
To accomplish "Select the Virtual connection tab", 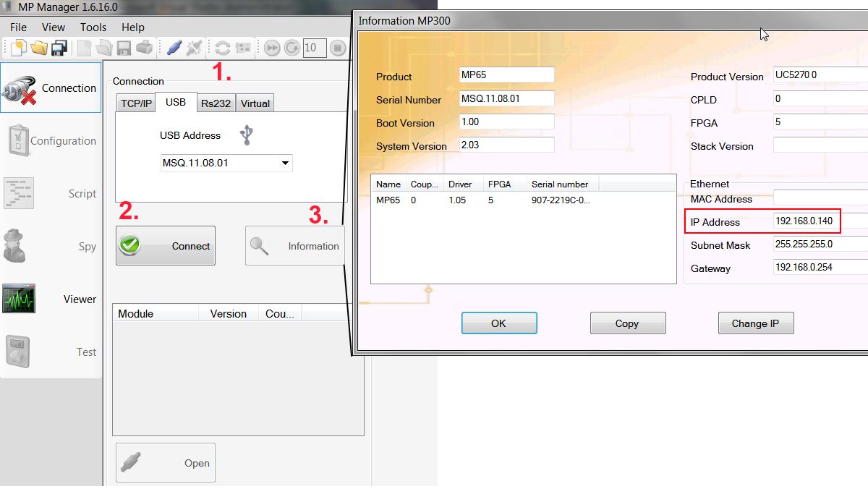I will 255,103.
